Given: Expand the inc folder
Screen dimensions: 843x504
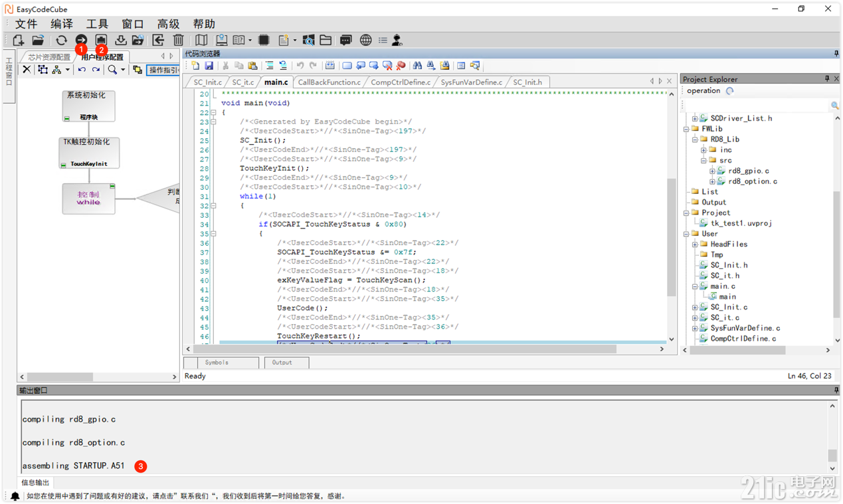Looking at the screenshot, I should pos(703,150).
